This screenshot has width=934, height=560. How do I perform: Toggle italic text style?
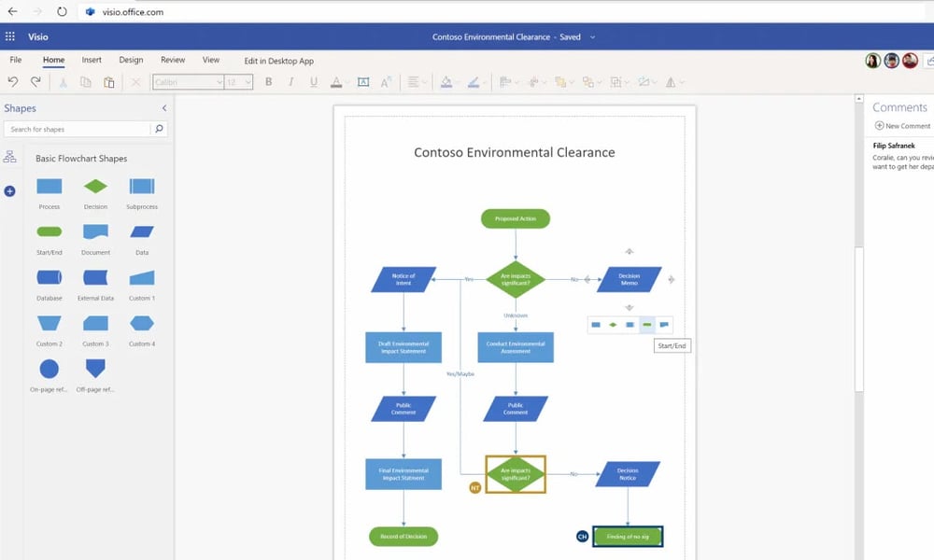291,82
